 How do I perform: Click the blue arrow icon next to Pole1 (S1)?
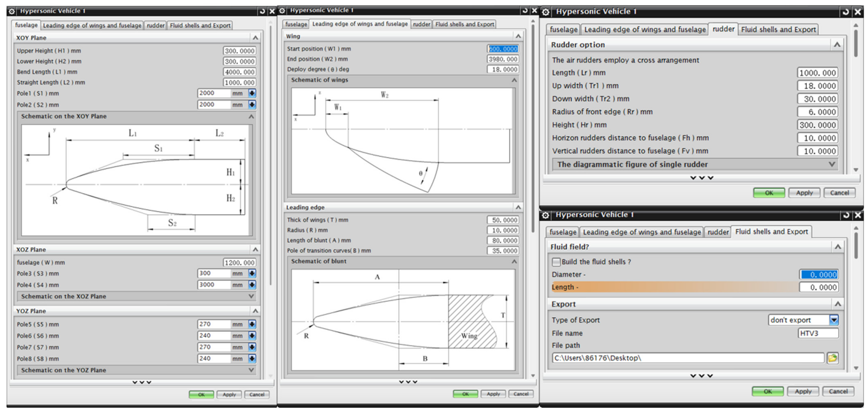(x=252, y=93)
